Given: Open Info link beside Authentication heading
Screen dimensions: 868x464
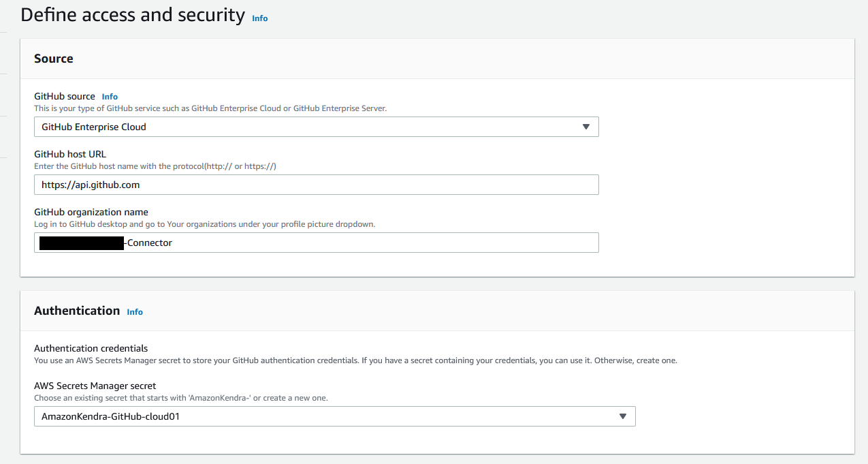Looking at the screenshot, I should click(135, 312).
